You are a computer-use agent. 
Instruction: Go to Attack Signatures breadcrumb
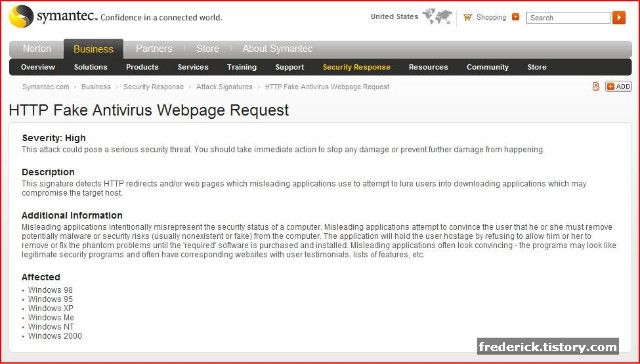tap(224, 87)
